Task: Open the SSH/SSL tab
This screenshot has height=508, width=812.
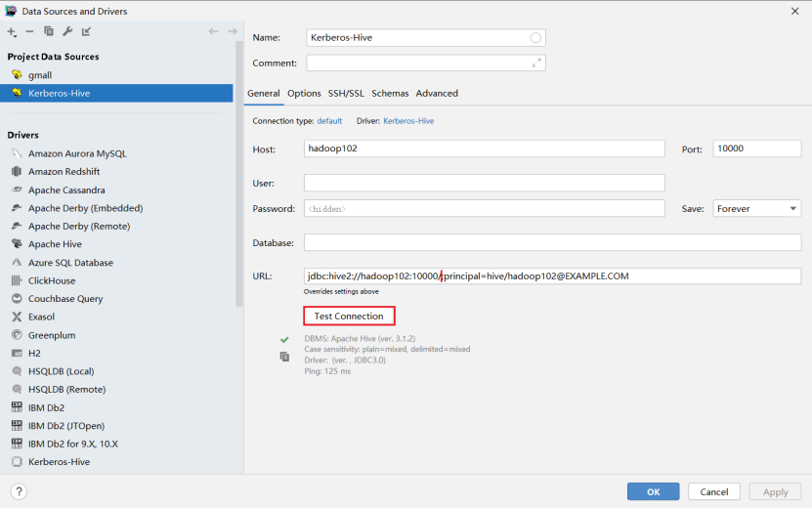Action: (x=346, y=93)
